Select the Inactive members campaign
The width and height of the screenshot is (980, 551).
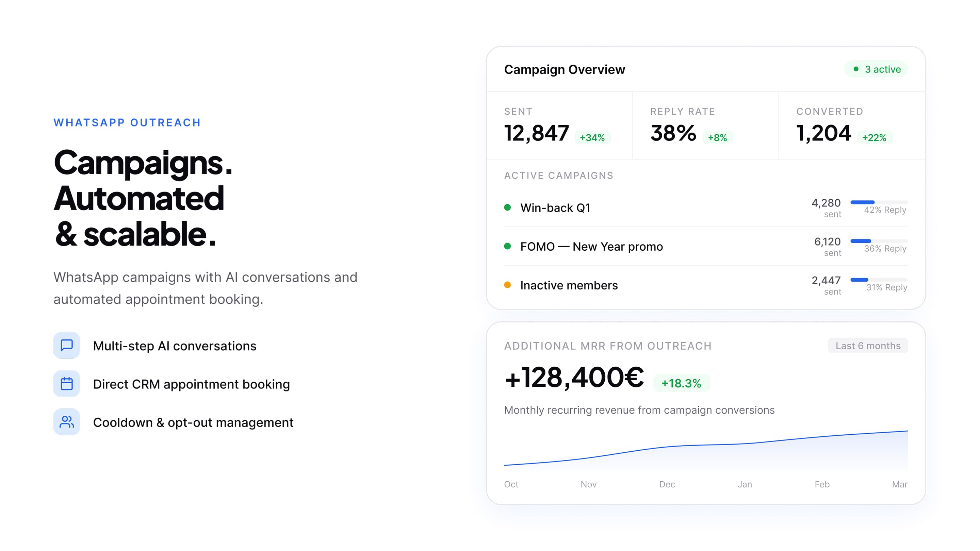(569, 286)
